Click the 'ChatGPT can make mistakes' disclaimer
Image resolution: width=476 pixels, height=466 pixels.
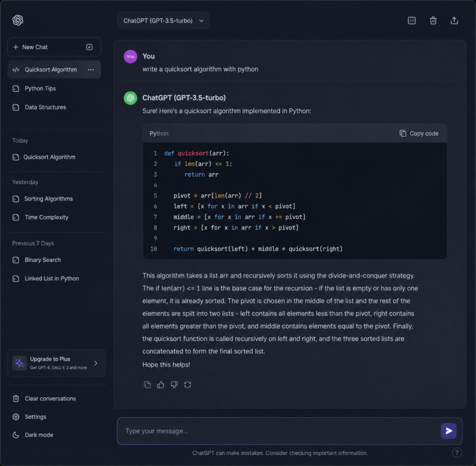pos(280,453)
